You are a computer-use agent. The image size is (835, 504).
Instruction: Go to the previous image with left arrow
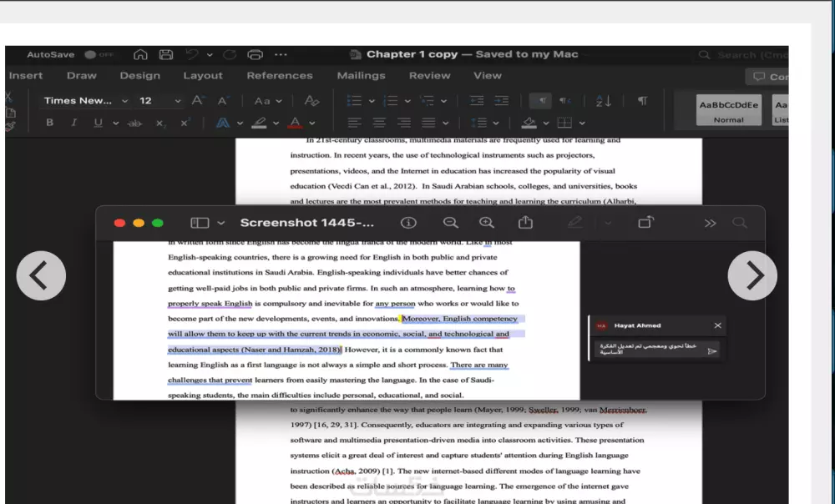[41, 275]
